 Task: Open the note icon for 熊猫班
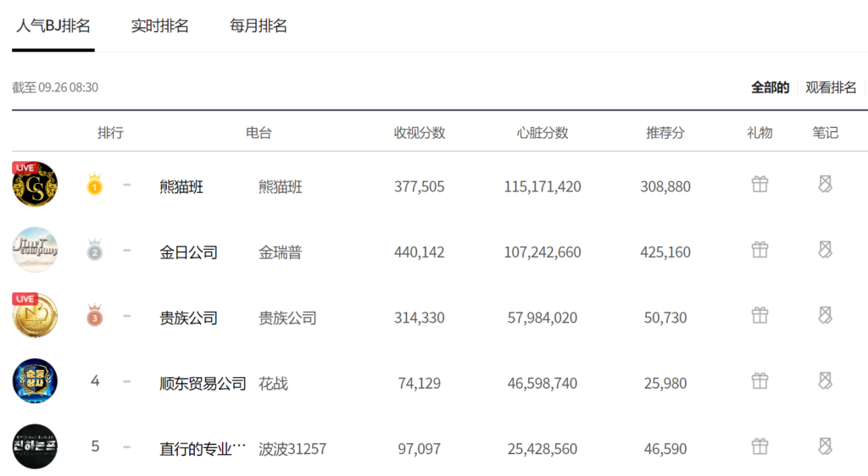[826, 184]
